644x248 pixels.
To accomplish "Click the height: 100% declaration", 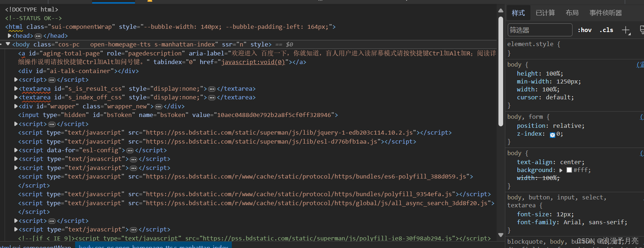I will 540,73.
